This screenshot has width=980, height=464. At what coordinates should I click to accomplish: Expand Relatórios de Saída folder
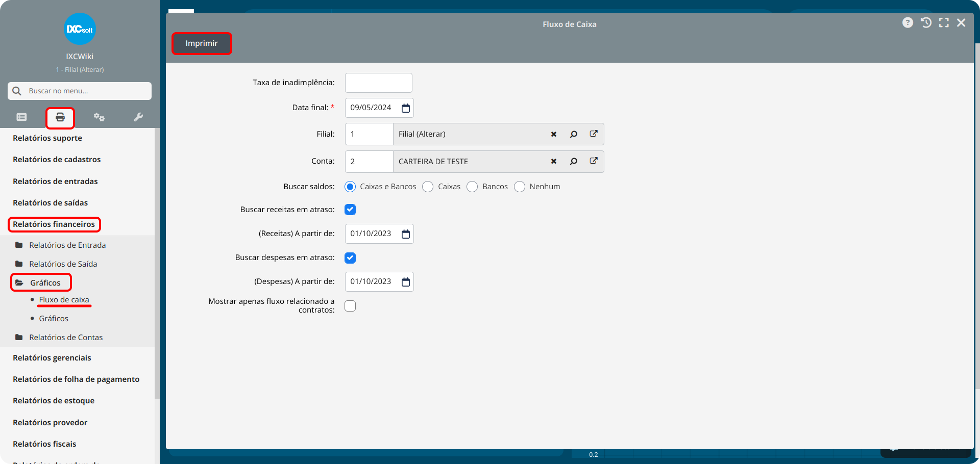[x=63, y=264]
